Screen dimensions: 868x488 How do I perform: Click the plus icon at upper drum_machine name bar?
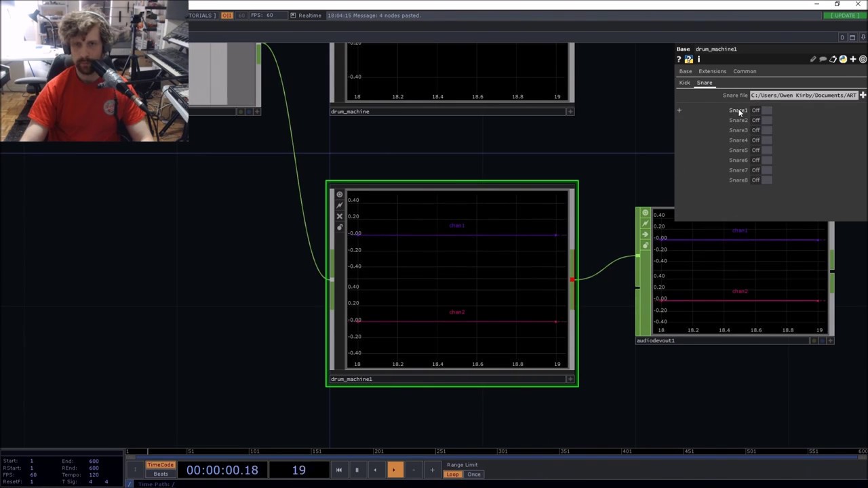(x=570, y=111)
